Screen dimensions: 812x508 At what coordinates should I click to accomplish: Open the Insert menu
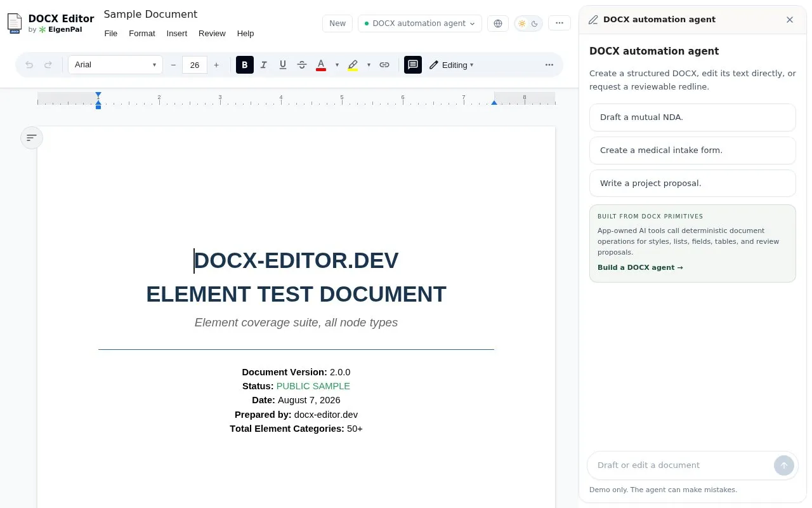(x=177, y=33)
